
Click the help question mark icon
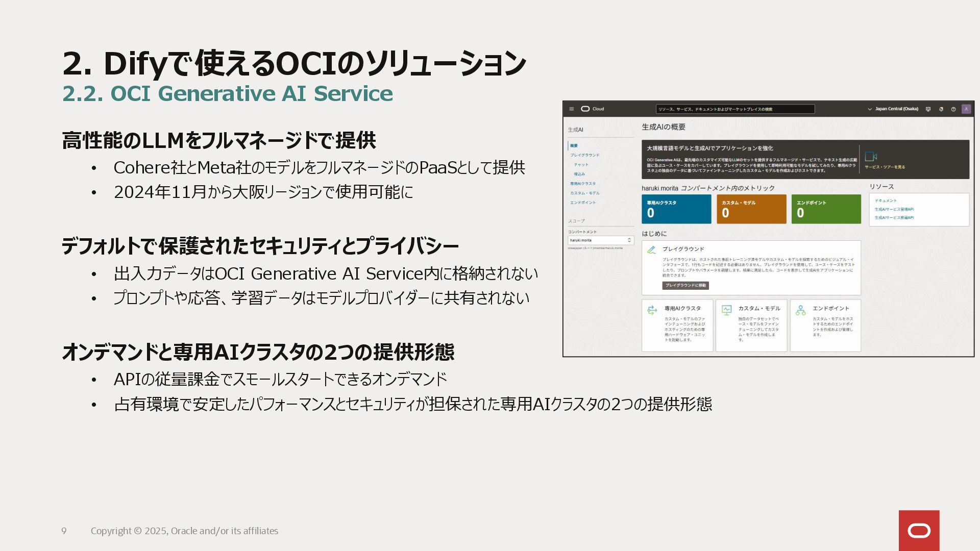(953, 109)
